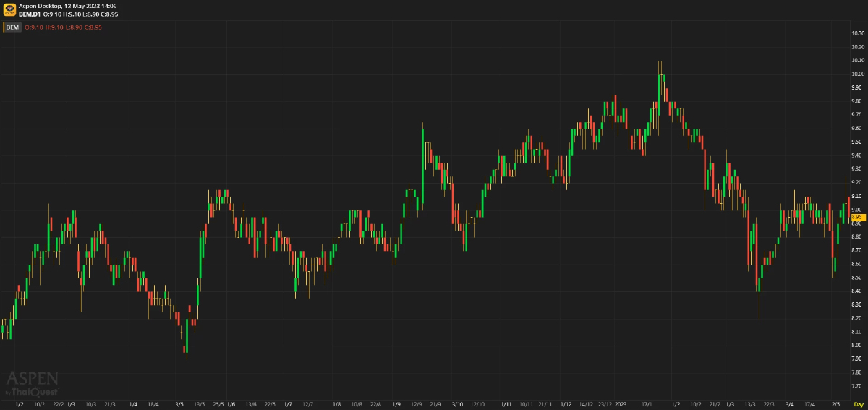Click the 2/5 date on time axis
The width and height of the screenshot is (868, 410).
tap(835, 403)
